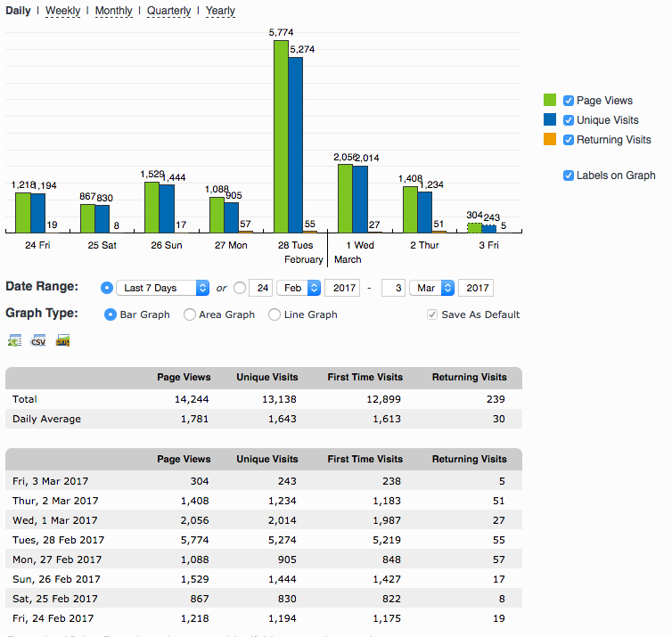Click the start day field showing 24
This screenshot has width=672, height=637.
[x=261, y=288]
